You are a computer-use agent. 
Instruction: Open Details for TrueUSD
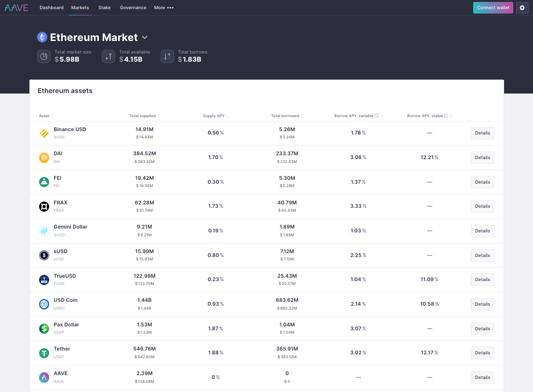click(482, 280)
